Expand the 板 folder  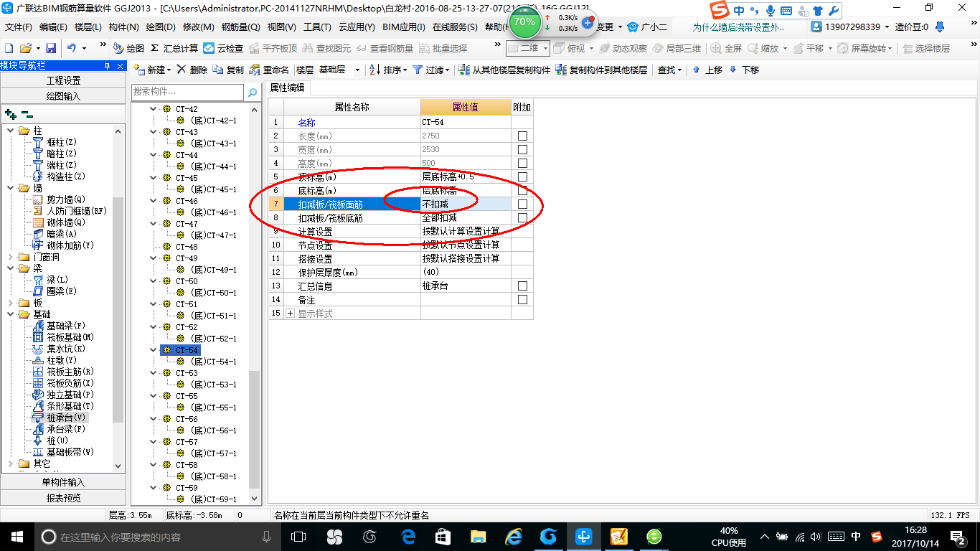pos(10,303)
